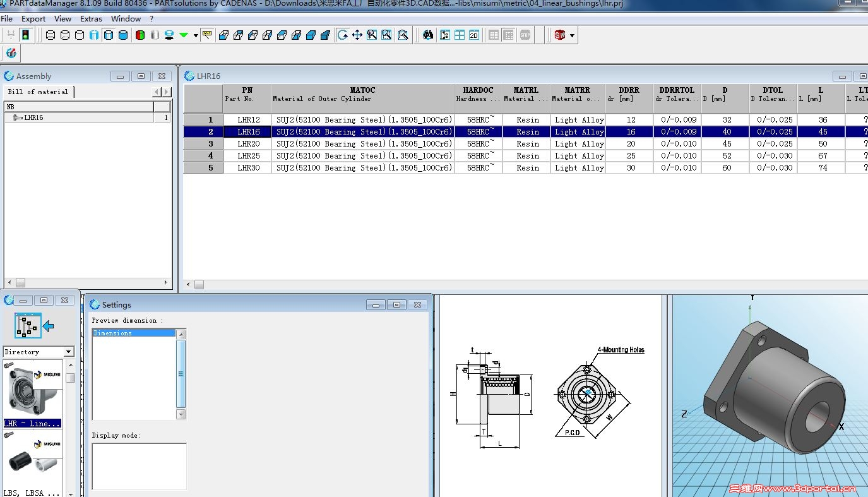Click the Display mode list box
This screenshot has width=868, height=497.
click(140, 466)
